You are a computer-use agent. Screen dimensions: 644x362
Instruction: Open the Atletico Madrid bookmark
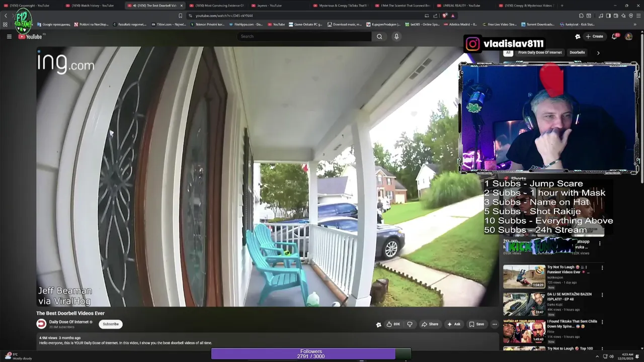(x=460, y=24)
